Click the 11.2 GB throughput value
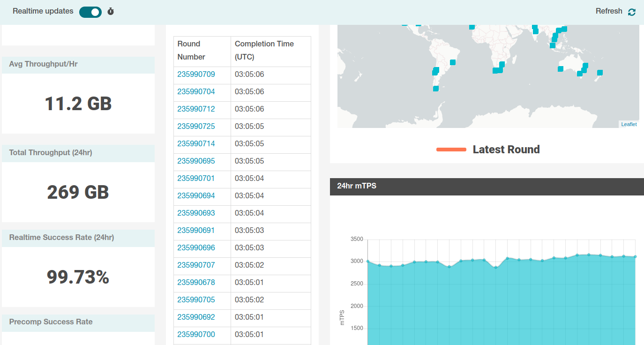This screenshot has height=345, width=644. click(78, 104)
